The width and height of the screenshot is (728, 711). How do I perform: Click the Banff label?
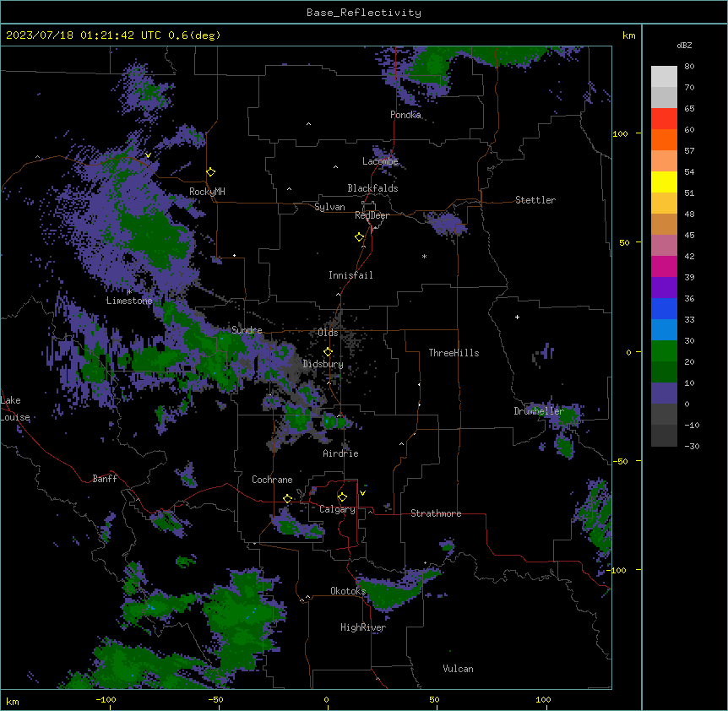click(x=105, y=479)
